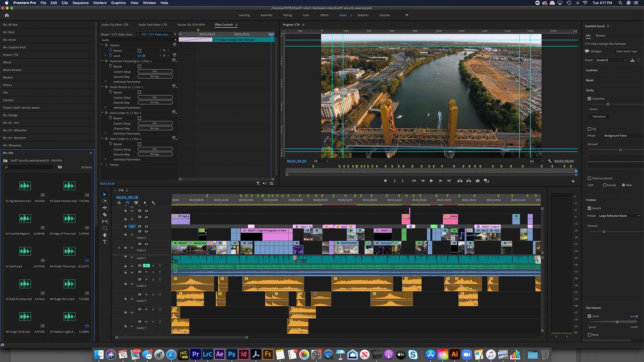This screenshot has width=644, height=362.
Task: Open the Reverb preset Large Reflective Room dropdown
Action: tap(619, 216)
